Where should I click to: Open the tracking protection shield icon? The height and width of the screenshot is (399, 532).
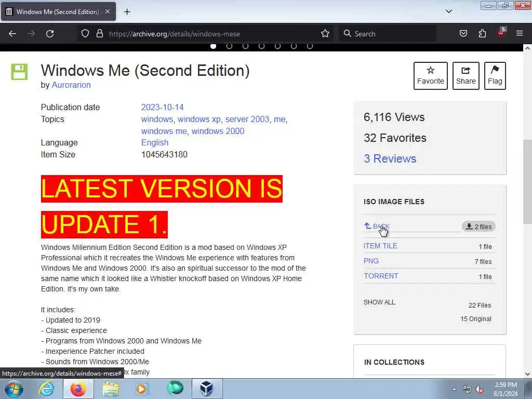coord(85,33)
